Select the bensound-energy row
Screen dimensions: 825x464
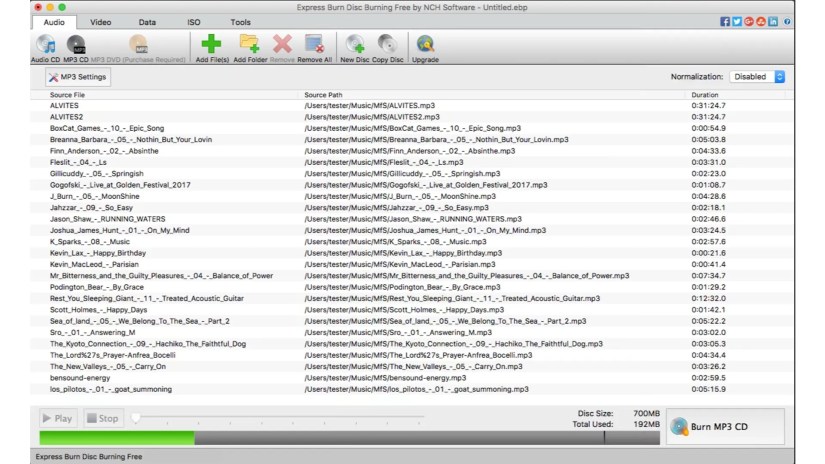pyautogui.click(x=412, y=378)
